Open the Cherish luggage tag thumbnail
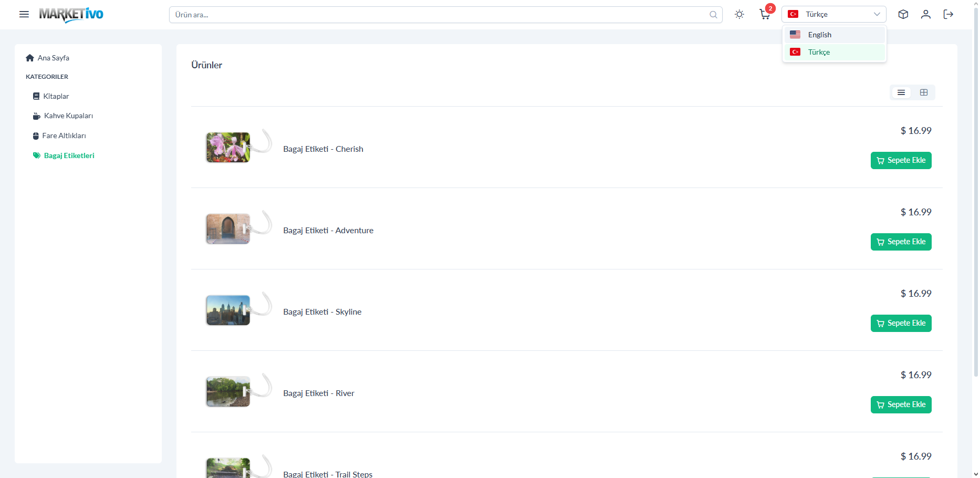Viewport: 980px width, 478px height. tap(239, 147)
